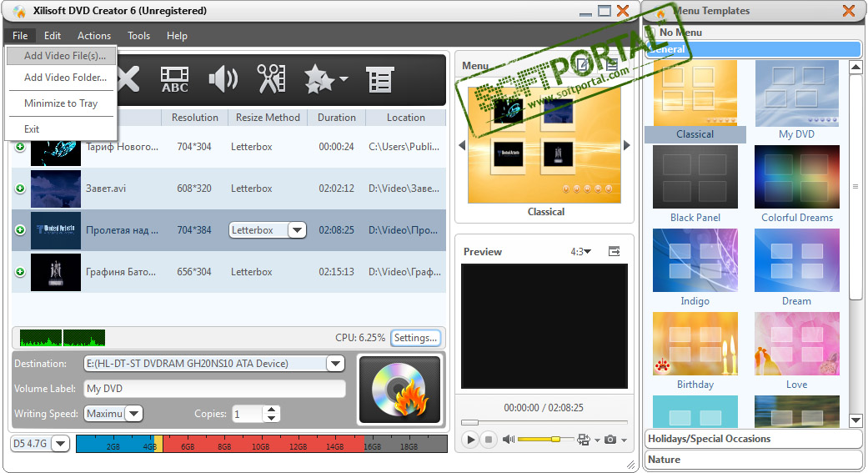Click the preview window detach icon
The height and width of the screenshot is (473, 868).
(x=614, y=251)
